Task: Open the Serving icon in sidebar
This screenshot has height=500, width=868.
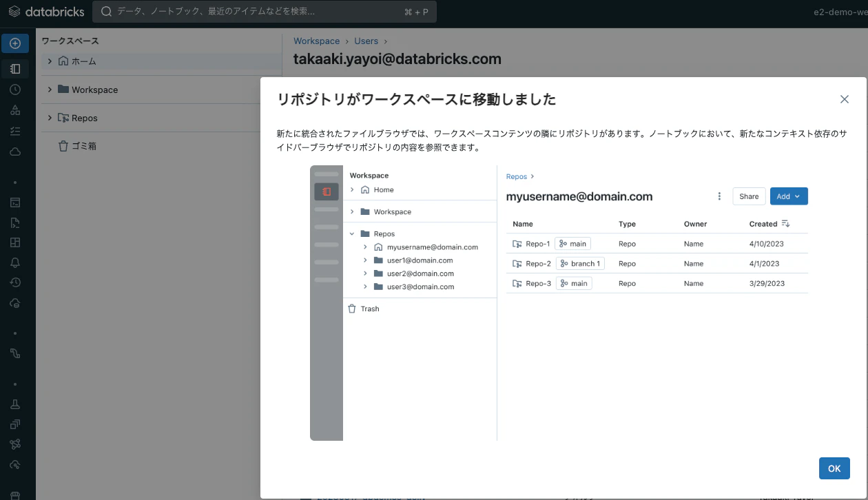Action: [15, 464]
